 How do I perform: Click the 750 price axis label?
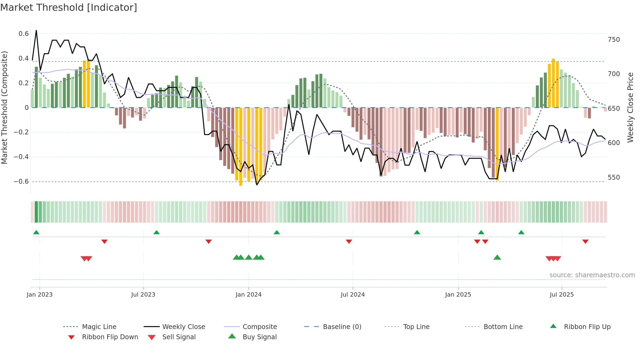coord(614,40)
